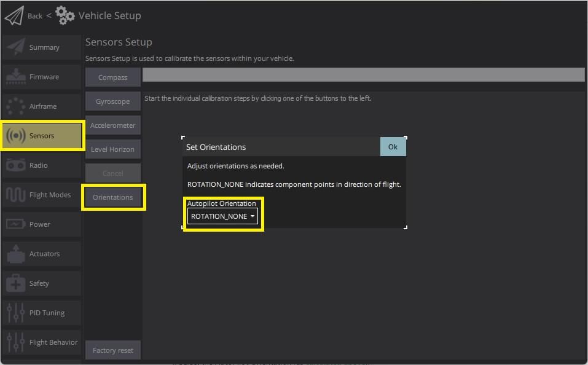Screen dimensions: 588x365
Task: Start Gyroscope calibration
Action: [112, 101]
